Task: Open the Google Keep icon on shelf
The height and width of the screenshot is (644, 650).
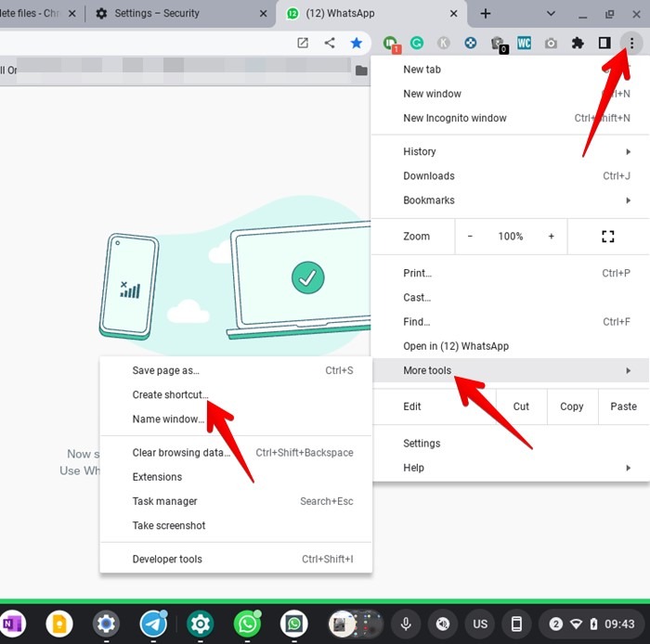Action: [x=59, y=624]
